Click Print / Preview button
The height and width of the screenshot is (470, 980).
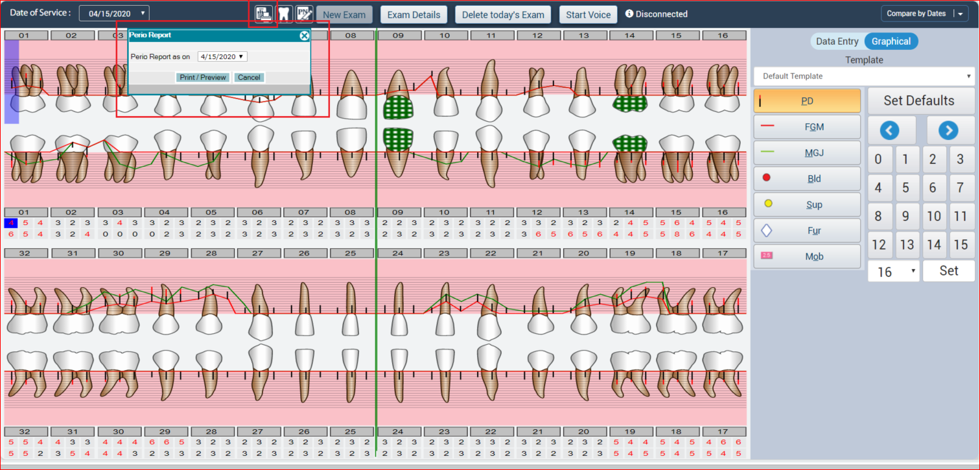(203, 78)
